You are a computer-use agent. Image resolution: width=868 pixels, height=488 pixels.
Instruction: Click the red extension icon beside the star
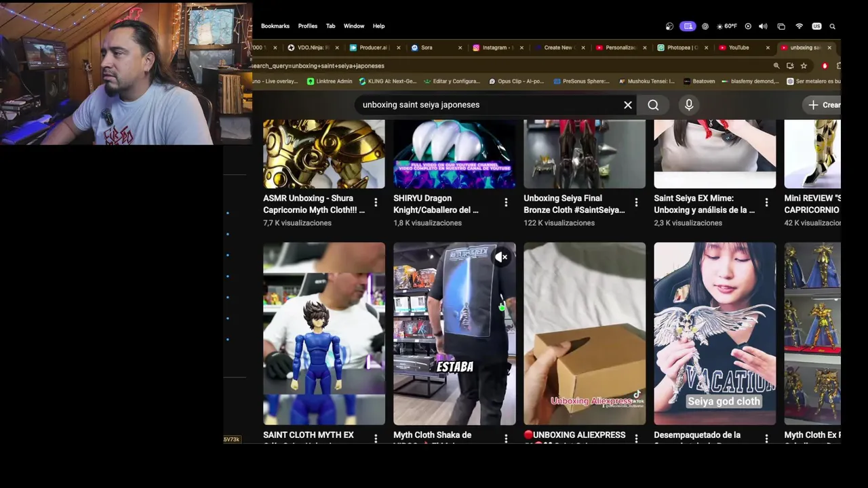tap(825, 66)
